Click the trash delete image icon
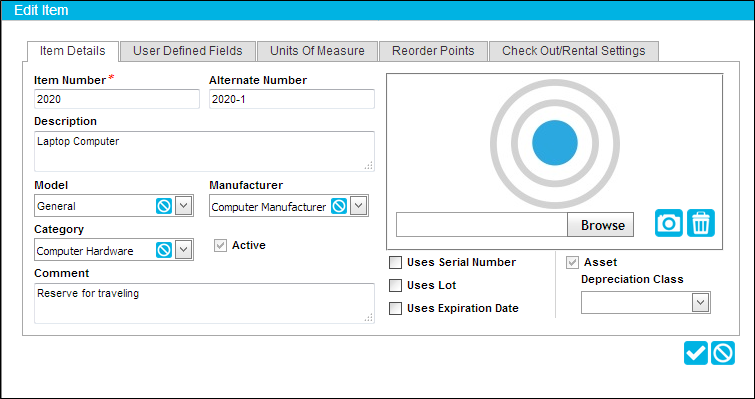The height and width of the screenshot is (399, 755). (x=701, y=223)
